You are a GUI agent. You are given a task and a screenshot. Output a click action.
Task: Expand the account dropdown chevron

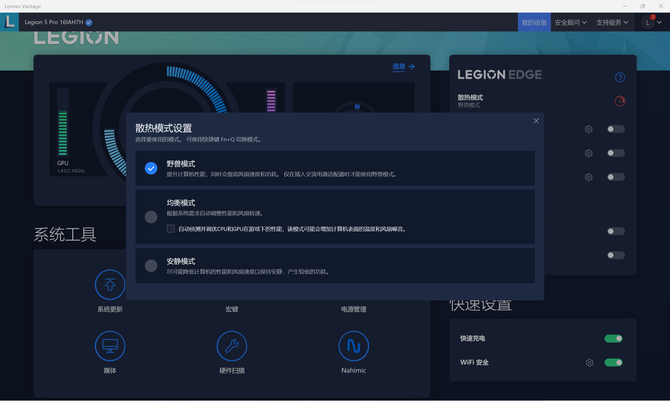(659, 22)
